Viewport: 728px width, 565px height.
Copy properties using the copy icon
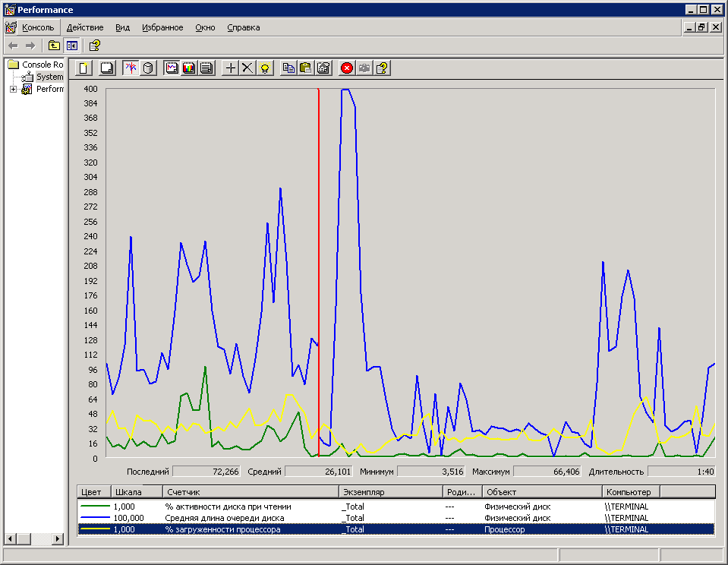click(x=288, y=68)
